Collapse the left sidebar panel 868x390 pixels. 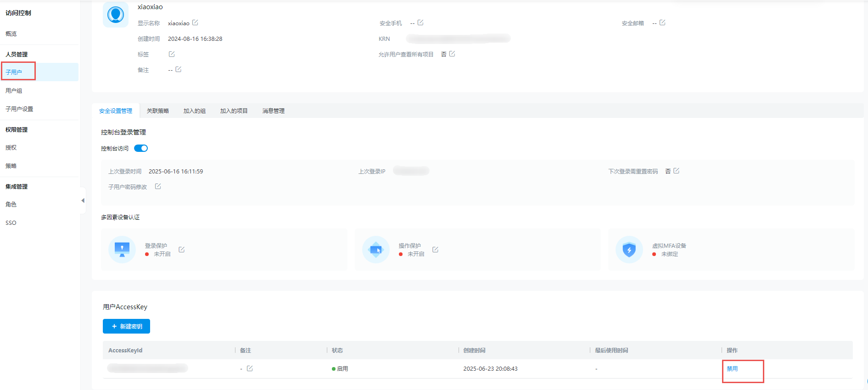pos(83,201)
